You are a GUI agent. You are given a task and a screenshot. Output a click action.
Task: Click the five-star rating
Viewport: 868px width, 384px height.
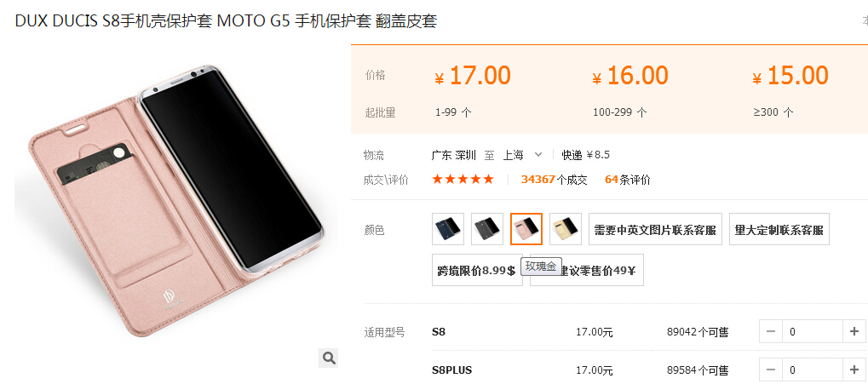point(463,180)
